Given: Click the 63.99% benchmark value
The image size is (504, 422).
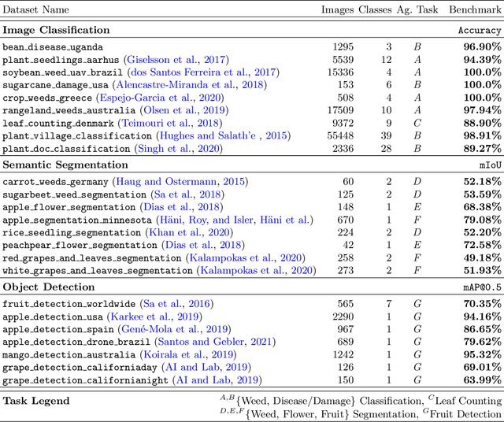Looking at the screenshot, I should coord(482,380).
